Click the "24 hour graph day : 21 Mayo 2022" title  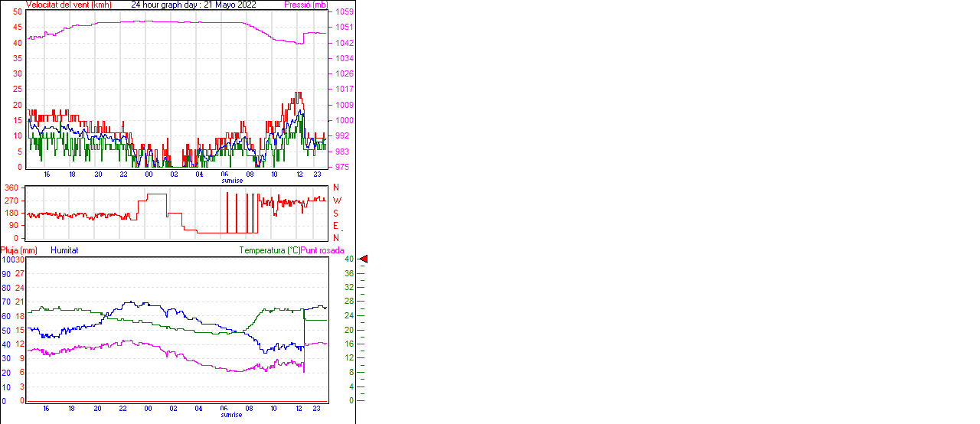coord(194,5)
